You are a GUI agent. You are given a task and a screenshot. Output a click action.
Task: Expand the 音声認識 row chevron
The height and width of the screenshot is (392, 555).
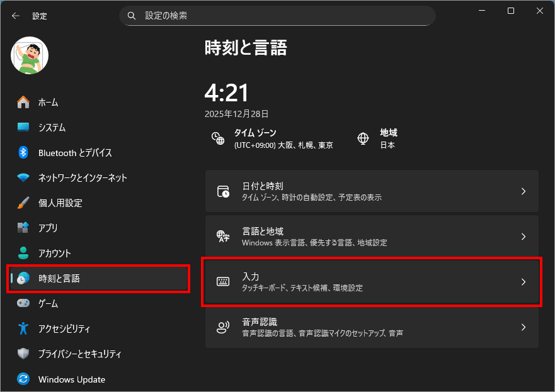pos(524,327)
